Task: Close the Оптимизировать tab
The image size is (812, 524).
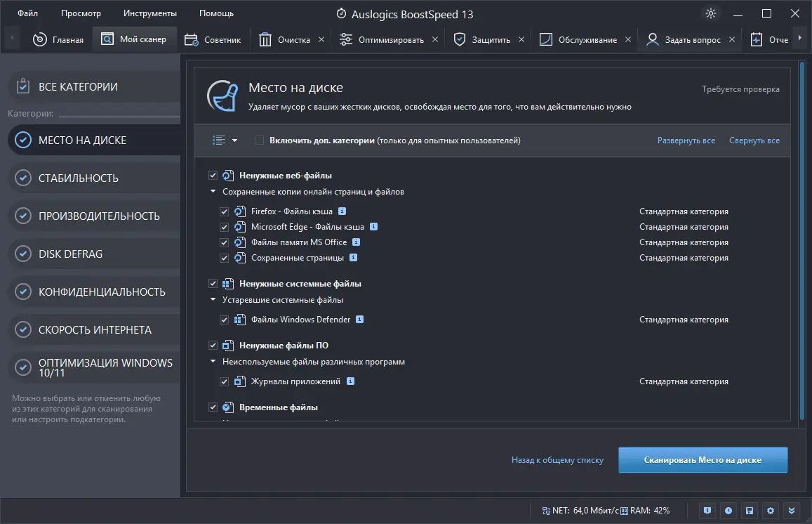Action: [435, 39]
